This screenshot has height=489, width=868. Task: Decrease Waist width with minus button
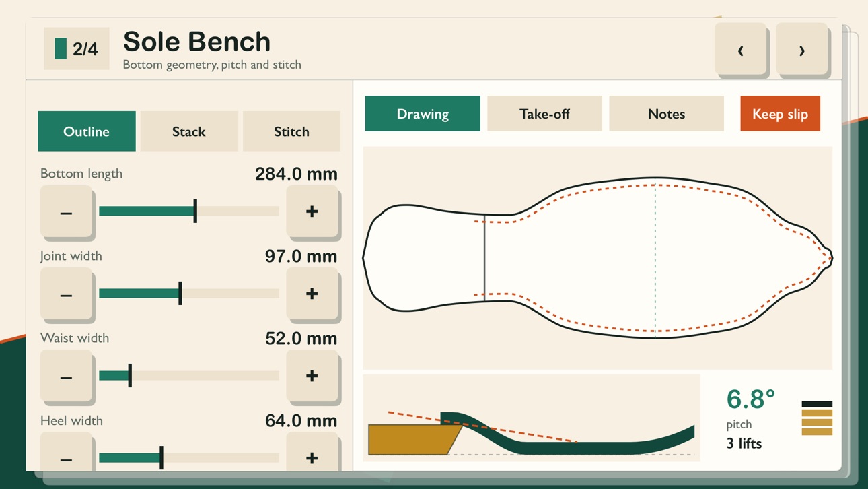pyautogui.click(x=66, y=376)
